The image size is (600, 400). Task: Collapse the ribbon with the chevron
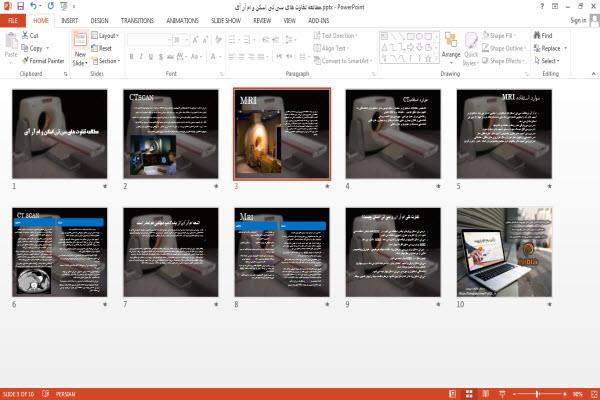(x=593, y=73)
